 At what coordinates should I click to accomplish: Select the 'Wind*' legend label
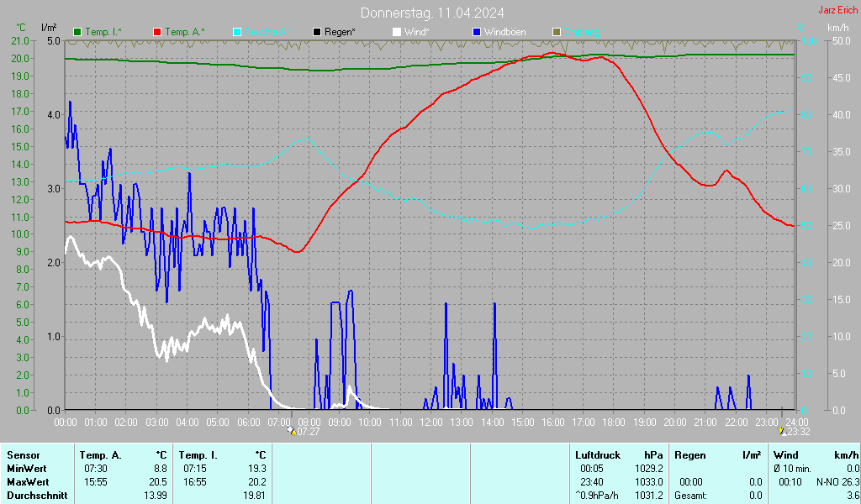coord(417,32)
